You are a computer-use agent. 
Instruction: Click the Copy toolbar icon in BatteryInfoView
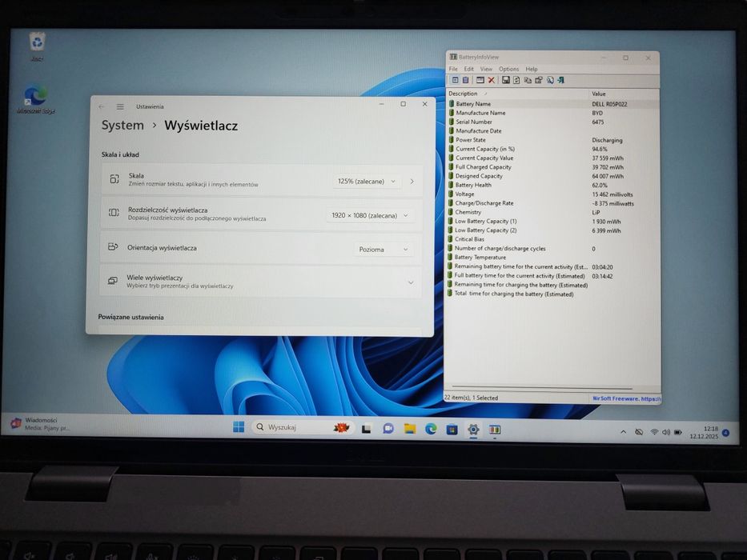[528, 80]
